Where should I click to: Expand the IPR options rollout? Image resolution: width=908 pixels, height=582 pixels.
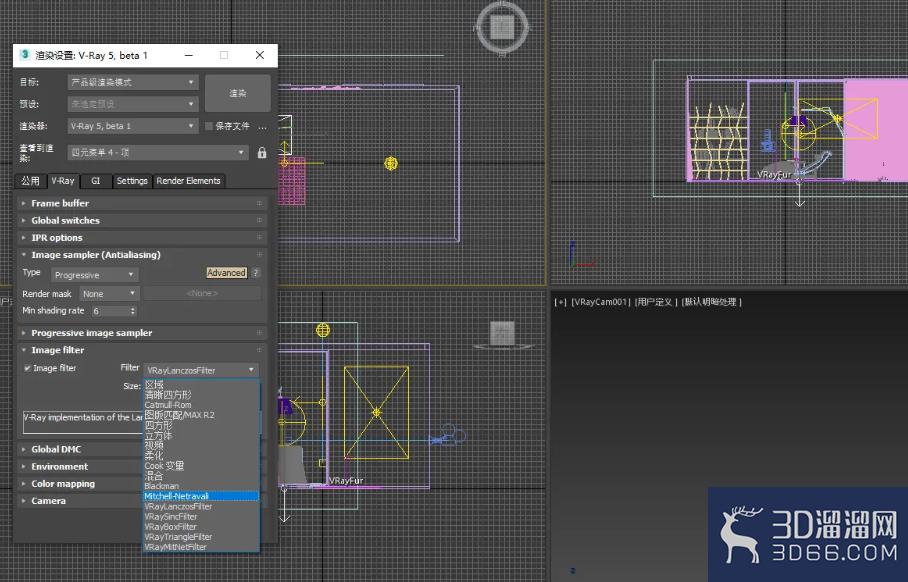point(141,237)
